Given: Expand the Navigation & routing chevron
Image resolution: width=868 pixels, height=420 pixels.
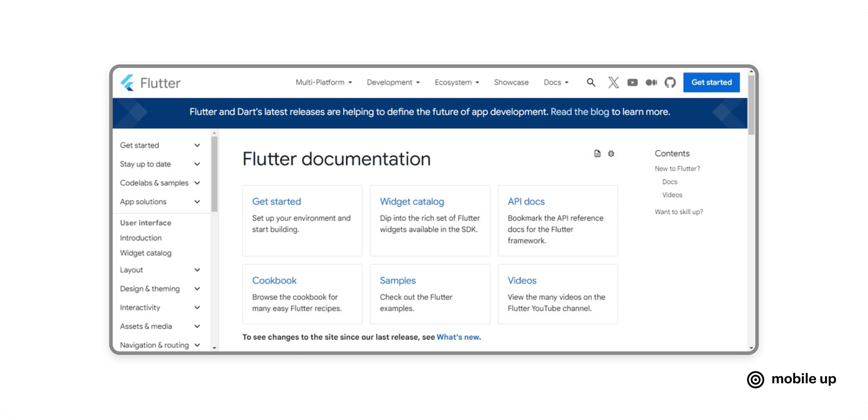Looking at the screenshot, I should coord(197,345).
